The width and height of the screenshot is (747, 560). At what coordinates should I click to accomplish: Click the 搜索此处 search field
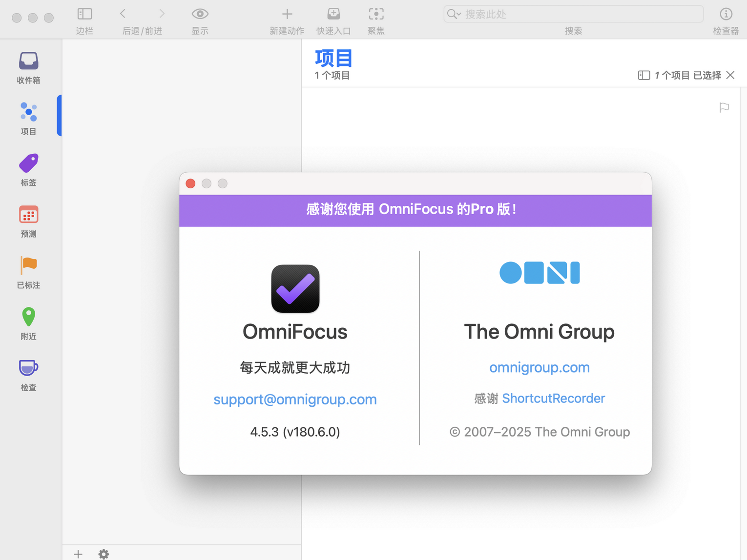573,14
